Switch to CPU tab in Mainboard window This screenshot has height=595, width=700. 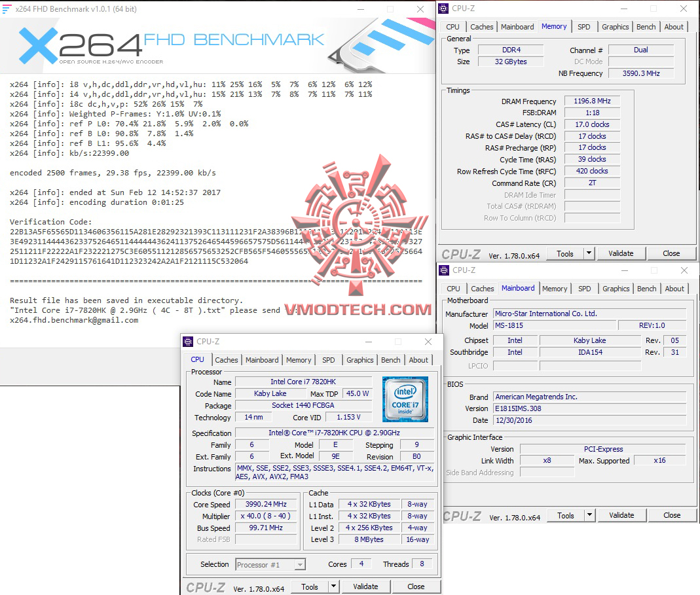[453, 289]
